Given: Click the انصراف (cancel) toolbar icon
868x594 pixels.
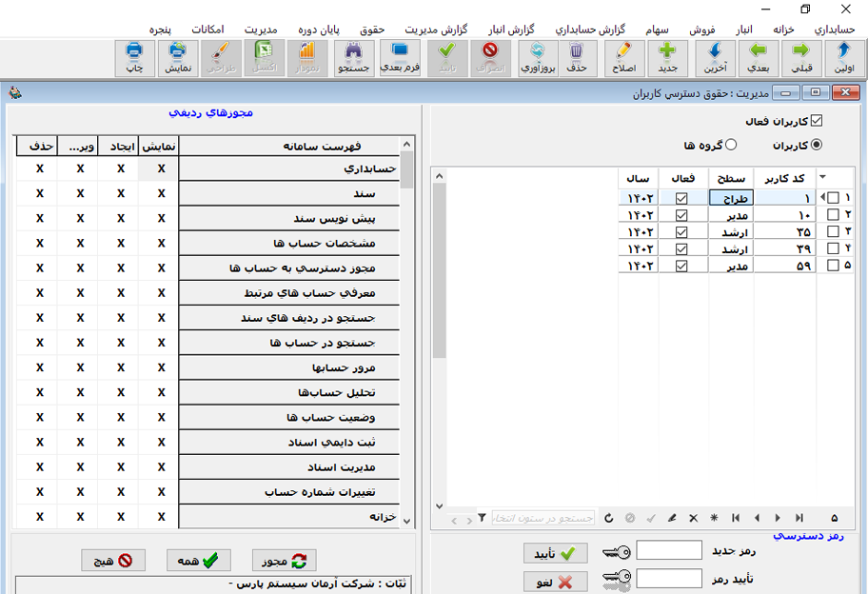Looking at the screenshot, I should [x=490, y=57].
